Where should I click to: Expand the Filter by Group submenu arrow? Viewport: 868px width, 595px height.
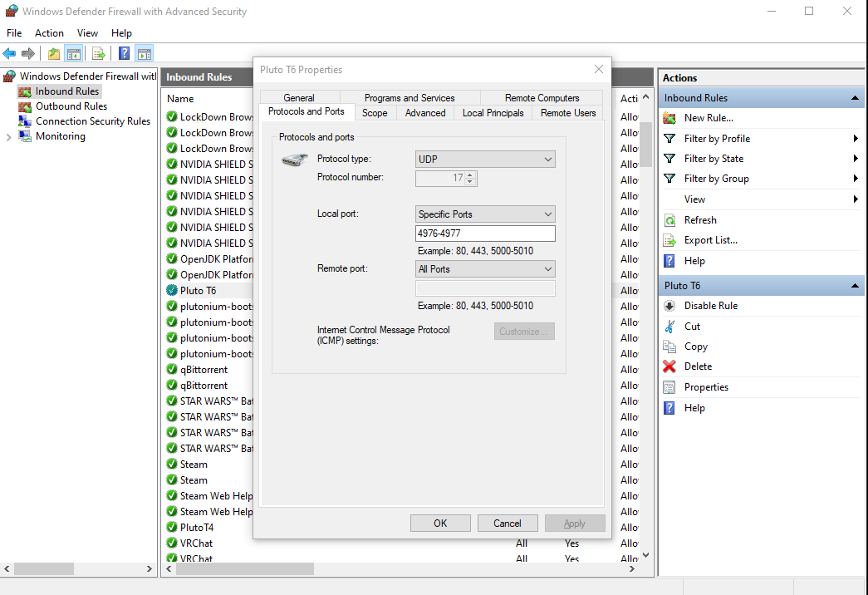[x=856, y=179]
